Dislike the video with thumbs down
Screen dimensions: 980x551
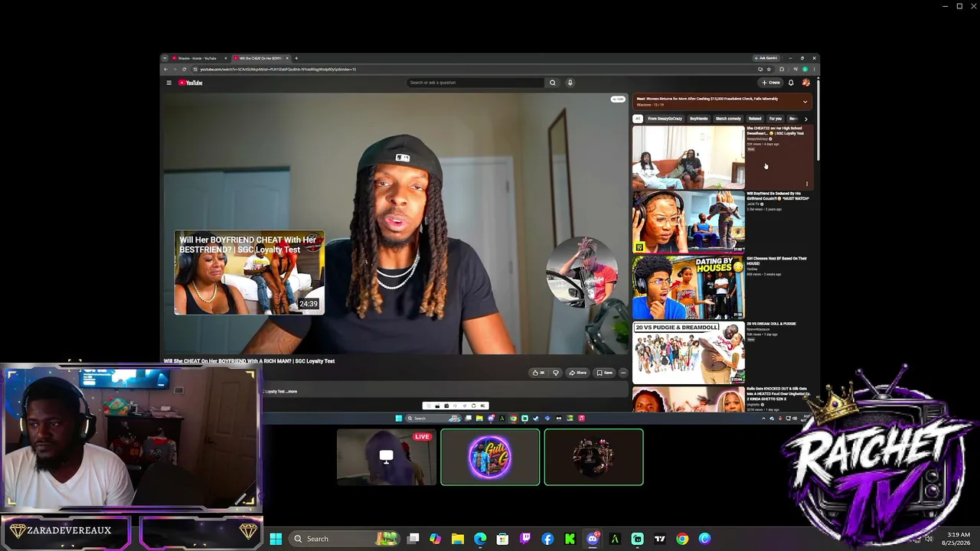pos(556,373)
